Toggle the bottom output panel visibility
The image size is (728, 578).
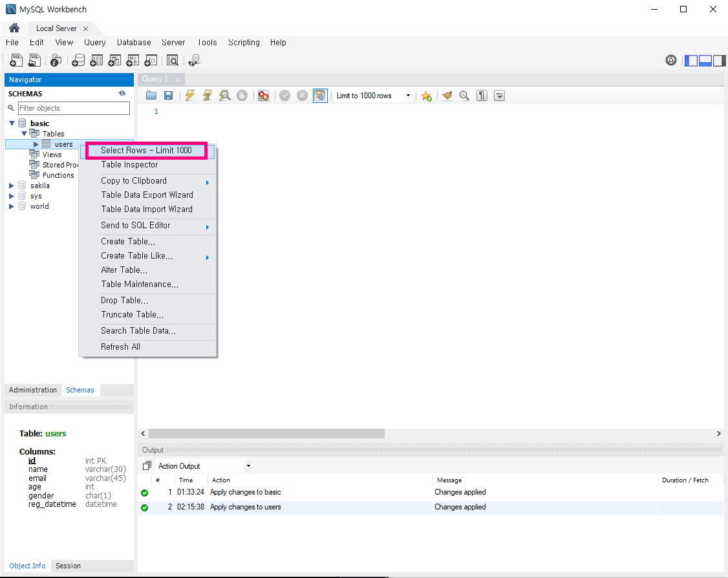pos(705,60)
